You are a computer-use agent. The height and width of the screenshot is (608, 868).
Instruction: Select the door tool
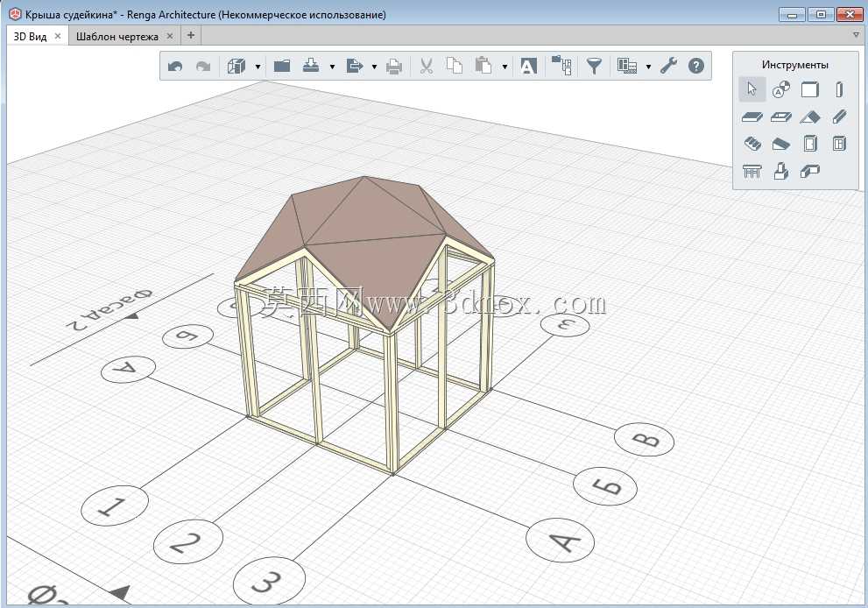[810, 144]
